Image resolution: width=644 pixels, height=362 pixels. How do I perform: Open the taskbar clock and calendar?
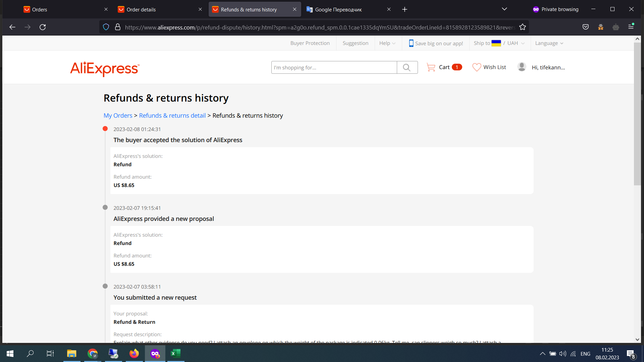pyautogui.click(x=607, y=354)
